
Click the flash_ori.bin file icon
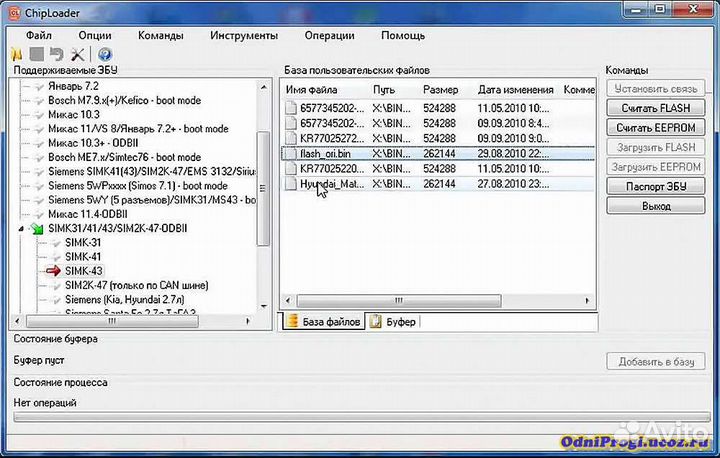[x=292, y=155]
